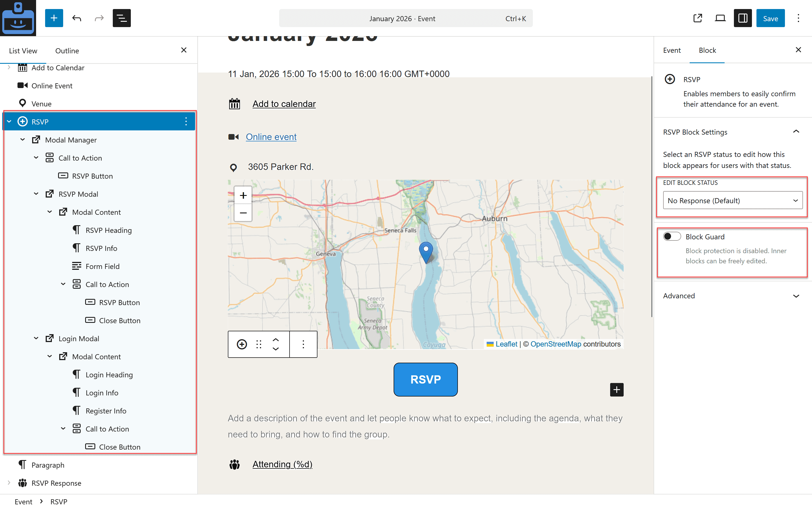Collapse the Modal Manager tree item

[23, 139]
